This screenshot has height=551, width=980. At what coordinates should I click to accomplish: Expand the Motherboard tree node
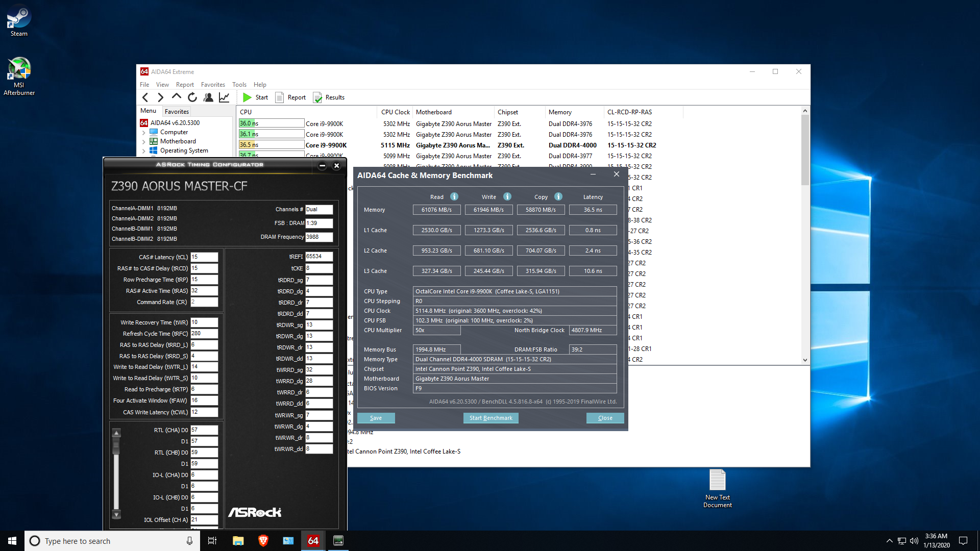point(144,142)
